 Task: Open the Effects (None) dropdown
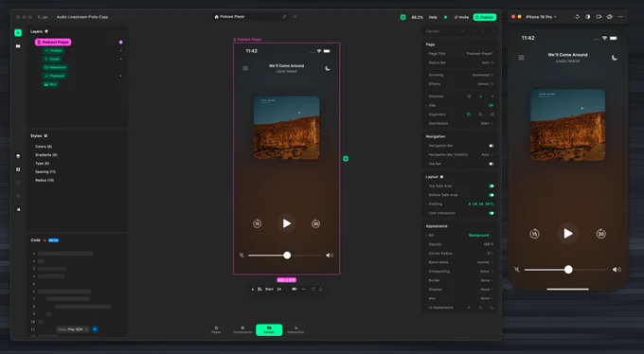tap(485, 84)
